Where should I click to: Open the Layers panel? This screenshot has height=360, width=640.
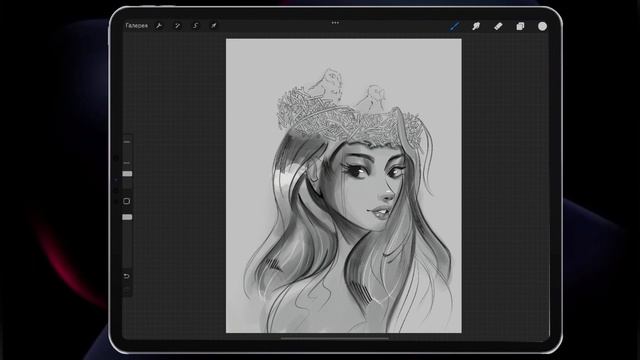[x=520, y=27]
